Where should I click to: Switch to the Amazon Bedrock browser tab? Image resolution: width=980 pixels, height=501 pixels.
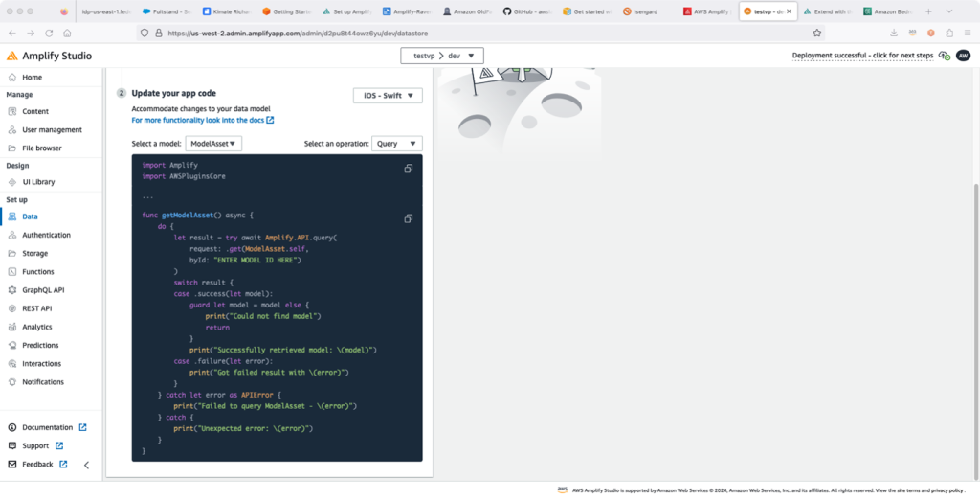click(888, 11)
